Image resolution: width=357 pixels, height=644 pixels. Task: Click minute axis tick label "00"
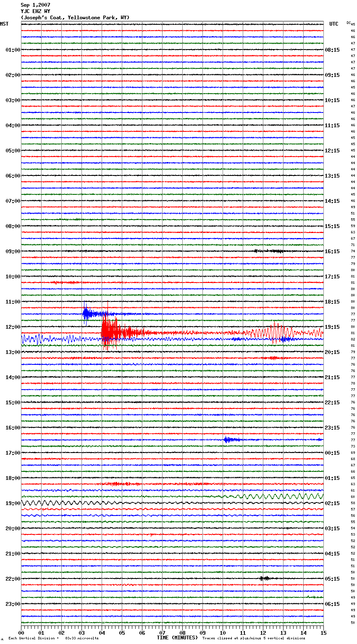pyautogui.click(x=21, y=633)
